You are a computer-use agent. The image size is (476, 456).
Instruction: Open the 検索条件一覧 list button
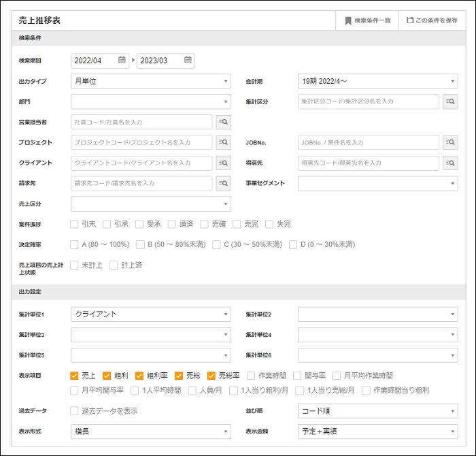pyautogui.click(x=367, y=20)
